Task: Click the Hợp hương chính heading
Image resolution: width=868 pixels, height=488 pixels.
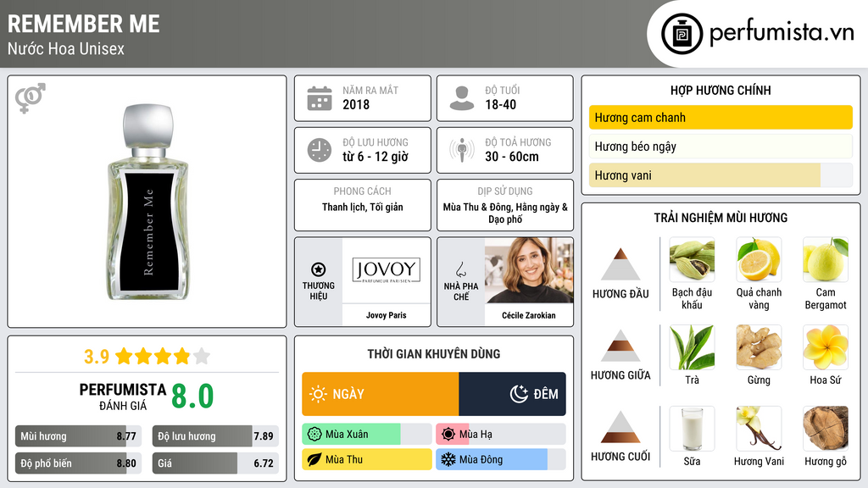Action: point(721,90)
